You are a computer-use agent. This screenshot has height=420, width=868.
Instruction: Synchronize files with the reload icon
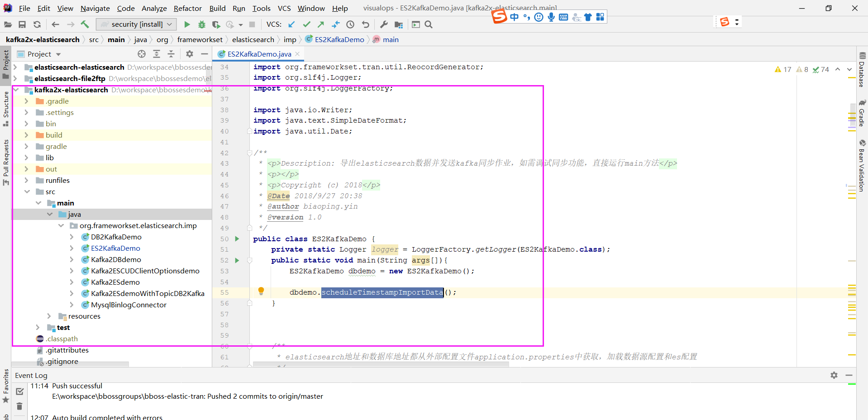pos(37,24)
